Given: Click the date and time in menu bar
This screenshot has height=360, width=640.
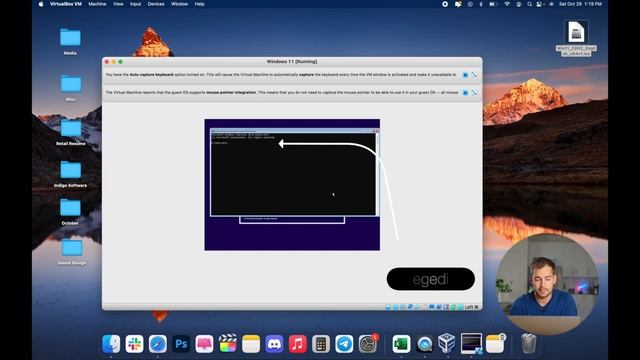Looking at the screenshot, I should [580, 4].
